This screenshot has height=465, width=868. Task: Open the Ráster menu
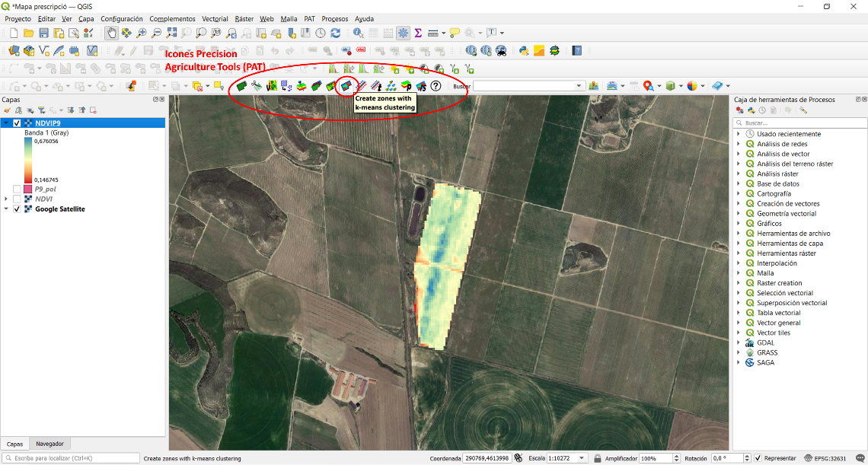point(244,18)
